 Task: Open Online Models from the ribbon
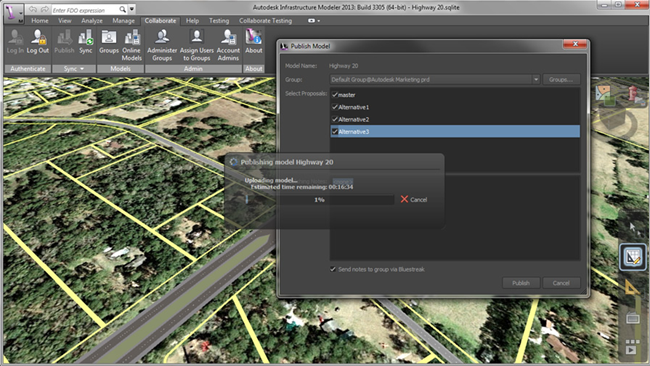tap(132, 45)
